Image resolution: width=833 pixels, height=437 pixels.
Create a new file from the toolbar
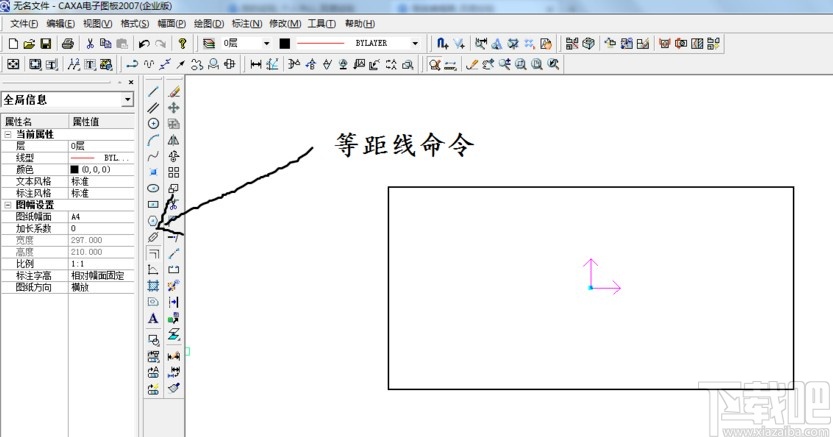click(13, 44)
